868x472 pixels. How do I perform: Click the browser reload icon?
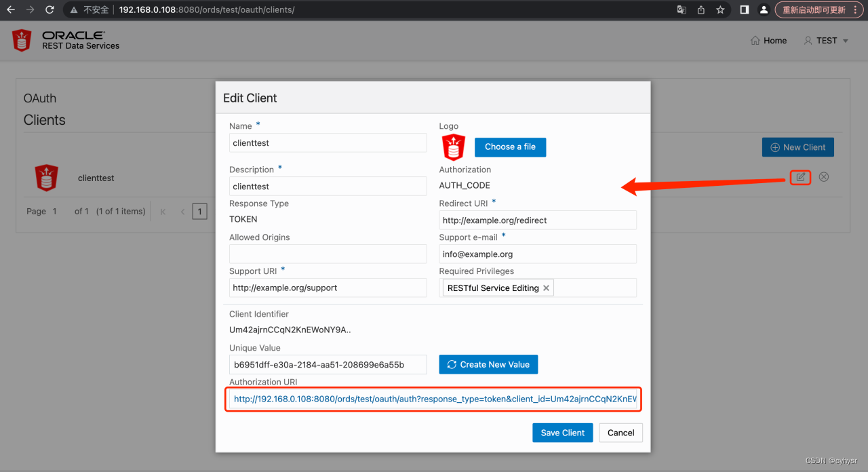[47, 10]
